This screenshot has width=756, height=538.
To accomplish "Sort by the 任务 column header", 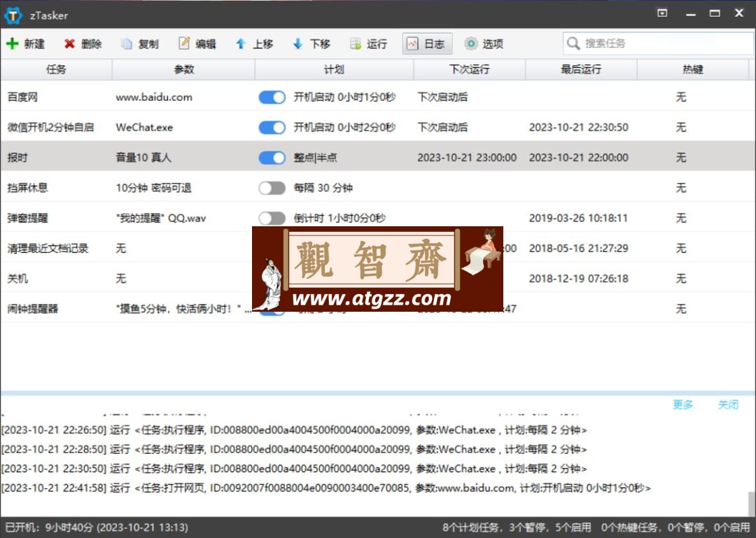I will click(56, 69).
